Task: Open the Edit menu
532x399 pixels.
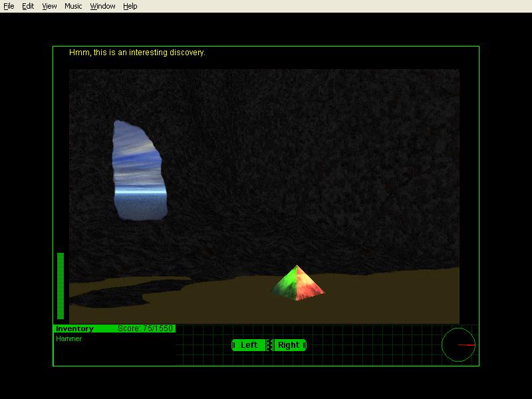Action: pos(27,6)
